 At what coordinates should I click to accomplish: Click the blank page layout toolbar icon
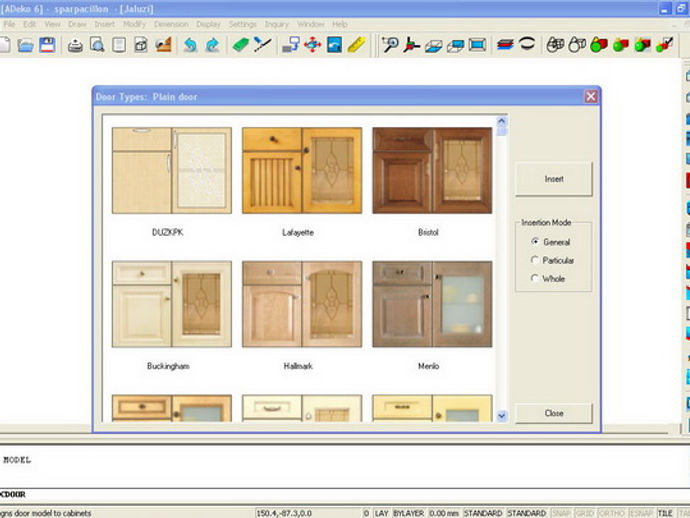(x=119, y=45)
